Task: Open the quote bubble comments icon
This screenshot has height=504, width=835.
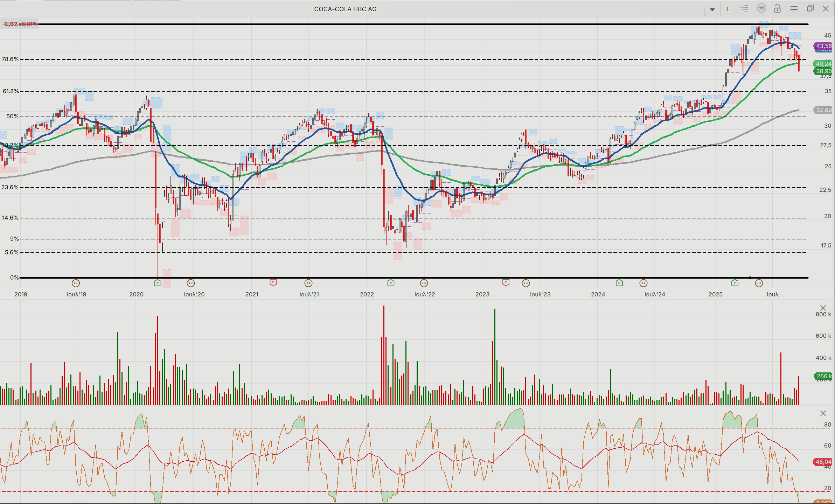Action: 761,8
